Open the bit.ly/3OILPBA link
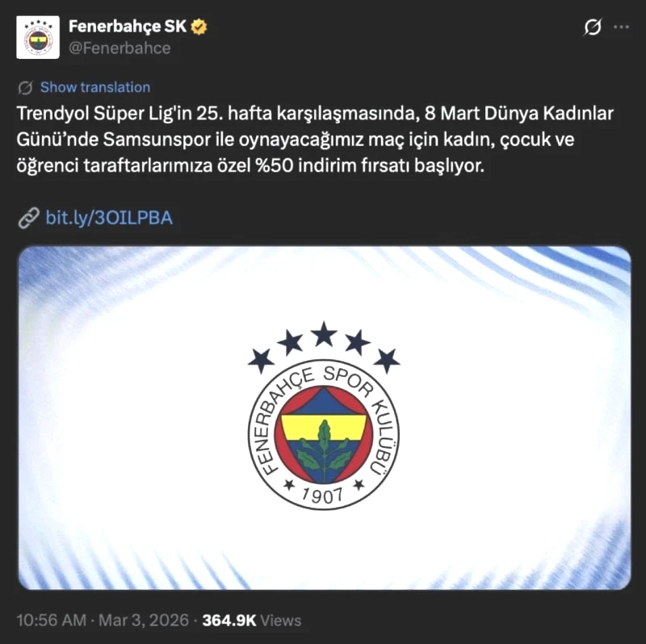Viewport: 646px width, 644px height. click(x=109, y=218)
